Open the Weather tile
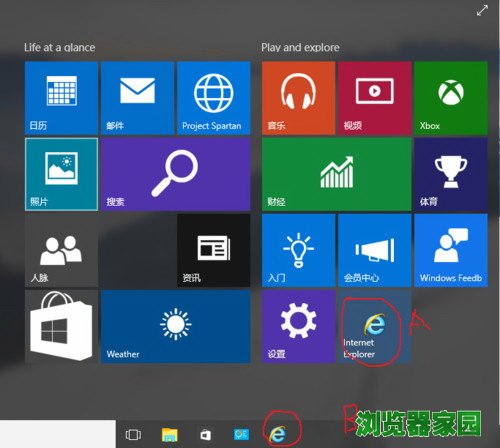The height and width of the screenshot is (448, 500). (176, 326)
